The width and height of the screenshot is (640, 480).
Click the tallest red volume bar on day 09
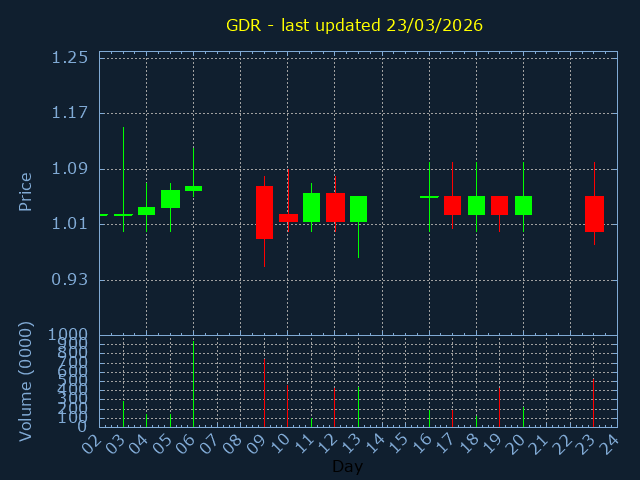point(264,393)
